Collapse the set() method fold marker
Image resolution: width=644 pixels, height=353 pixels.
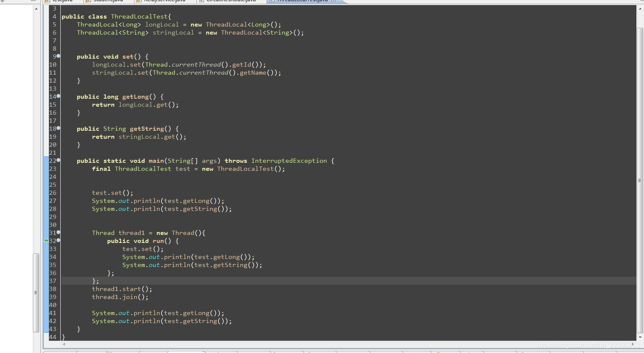(58, 56)
